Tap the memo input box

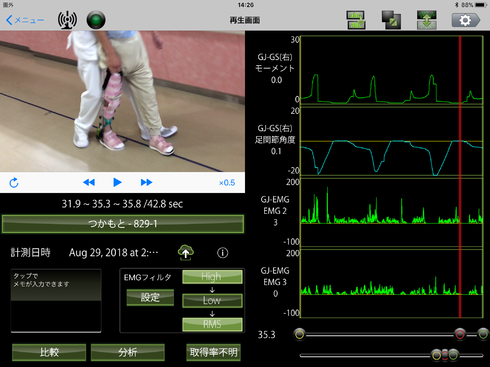click(56, 300)
